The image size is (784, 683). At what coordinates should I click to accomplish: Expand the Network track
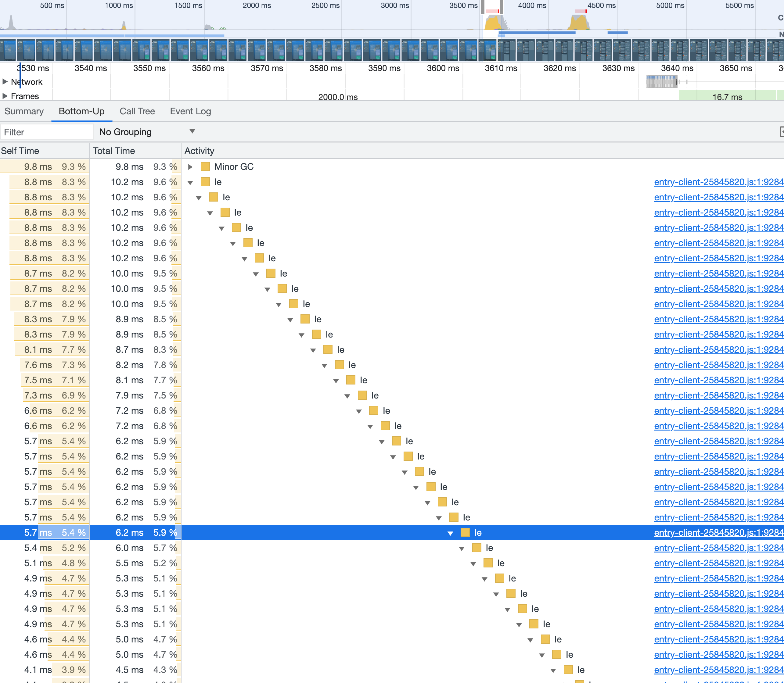pos(5,81)
